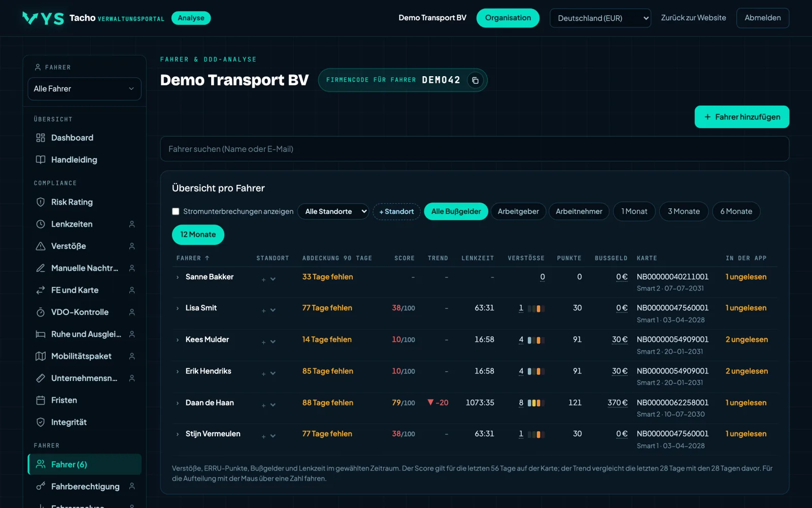Click Lisa Smit's Verstöße severity bar
This screenshot has width=812, height=508.
pos(536,308)
